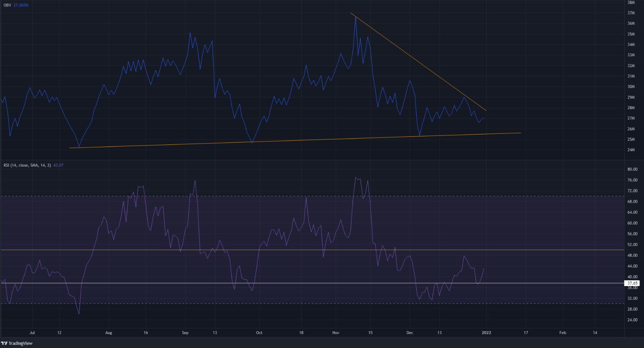Image resolution: width=644 pixels, height=348 pixels.
Task: Click the Sep date label on time axis
Action: point(185,333)
